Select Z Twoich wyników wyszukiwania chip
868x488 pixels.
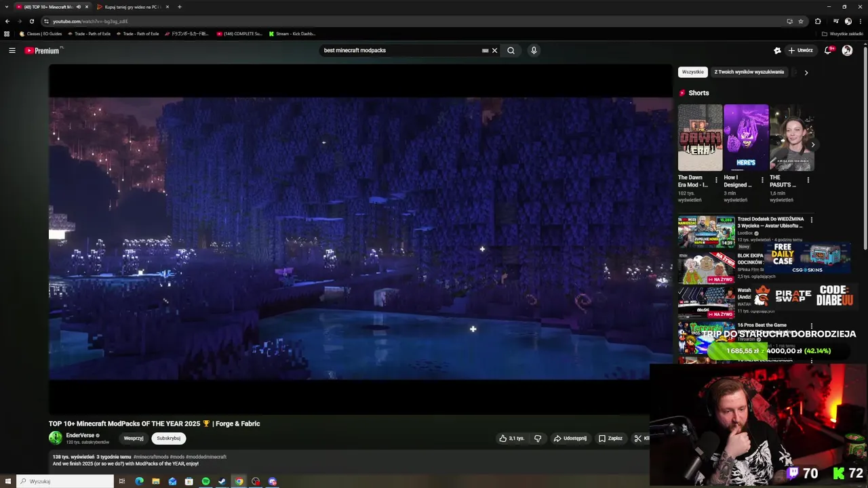click(x=749, y=72)
